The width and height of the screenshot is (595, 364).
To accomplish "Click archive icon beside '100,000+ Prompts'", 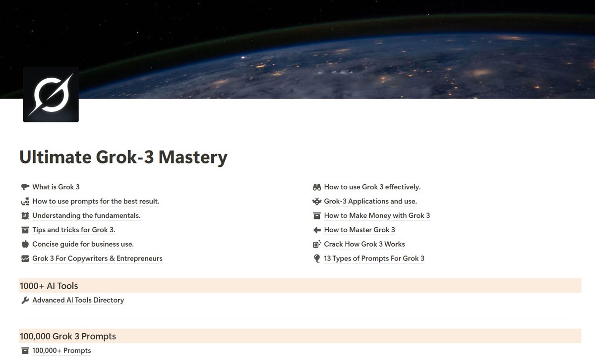I will click(x=25, y=351).
